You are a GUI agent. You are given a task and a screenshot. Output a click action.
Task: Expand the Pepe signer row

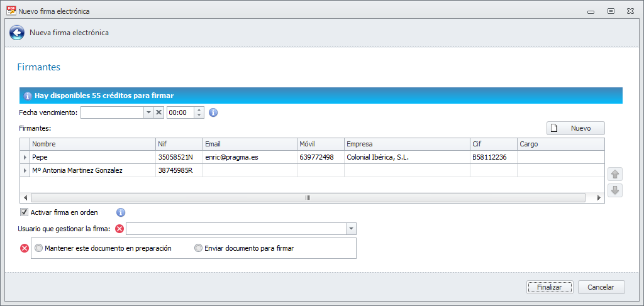[x=25, y=157]
